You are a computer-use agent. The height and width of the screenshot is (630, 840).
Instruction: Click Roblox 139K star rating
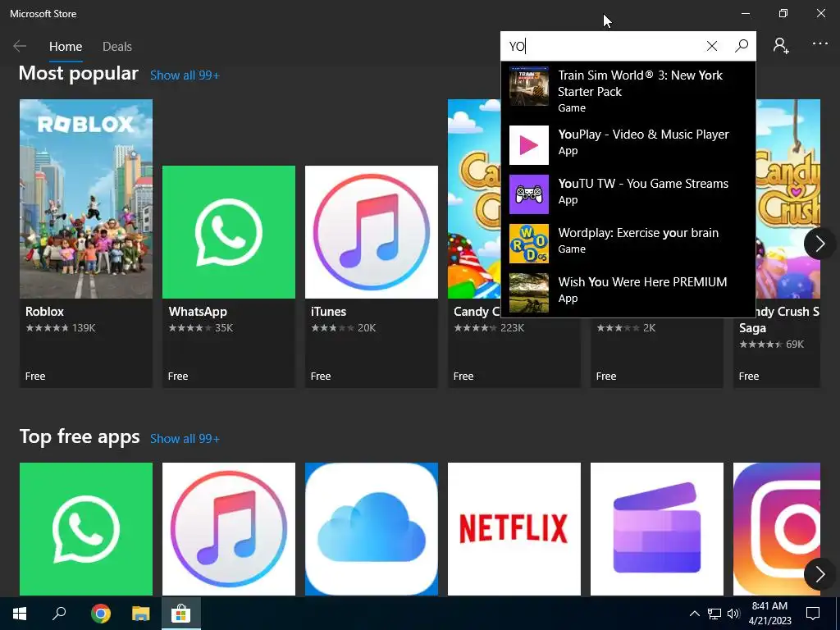[x=60, y=328]
